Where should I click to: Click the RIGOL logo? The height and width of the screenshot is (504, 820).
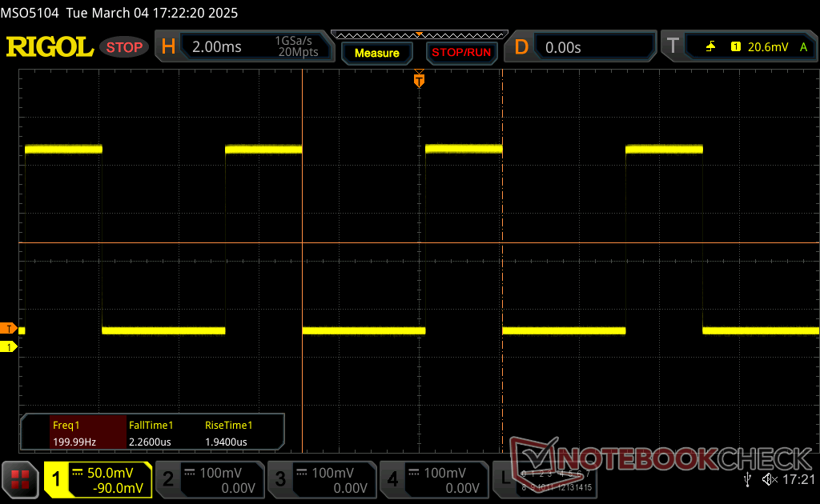point(50,47)
